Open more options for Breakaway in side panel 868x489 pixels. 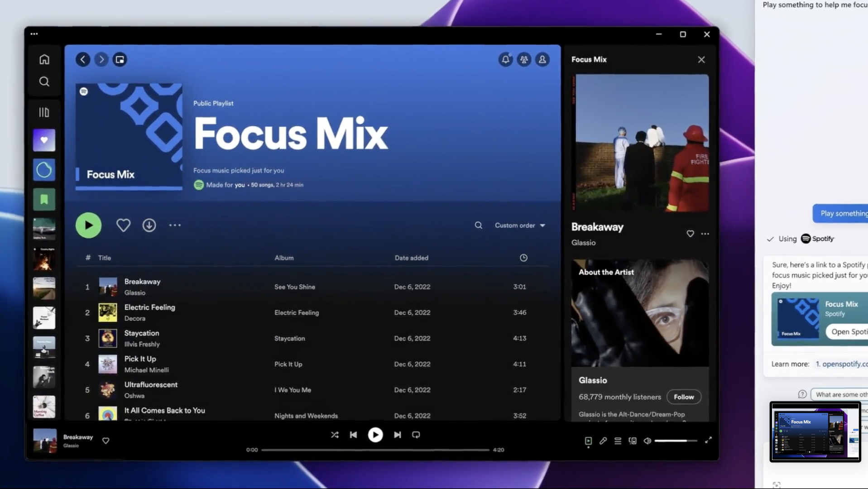[x=705, y=234]
